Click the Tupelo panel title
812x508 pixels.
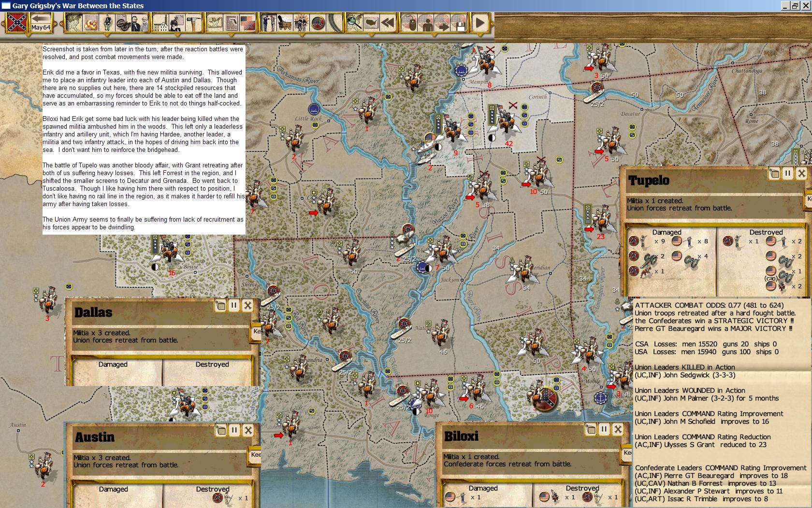click(x=649, y=180)
